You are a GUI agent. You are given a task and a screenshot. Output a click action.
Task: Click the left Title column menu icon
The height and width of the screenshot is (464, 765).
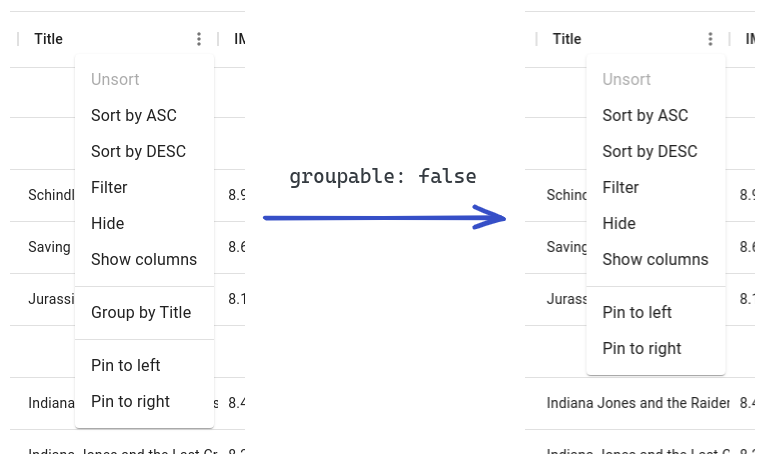pyautogui.click(x=199, y=39)
